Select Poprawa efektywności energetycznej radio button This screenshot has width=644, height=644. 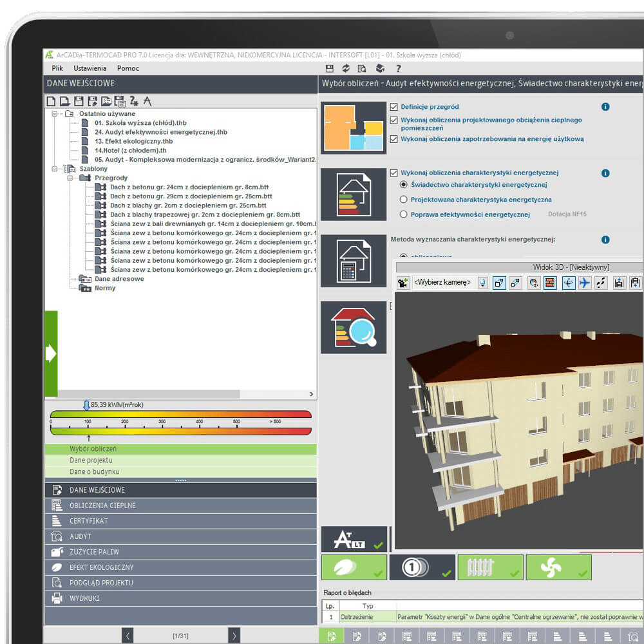[x=404, y=214]
